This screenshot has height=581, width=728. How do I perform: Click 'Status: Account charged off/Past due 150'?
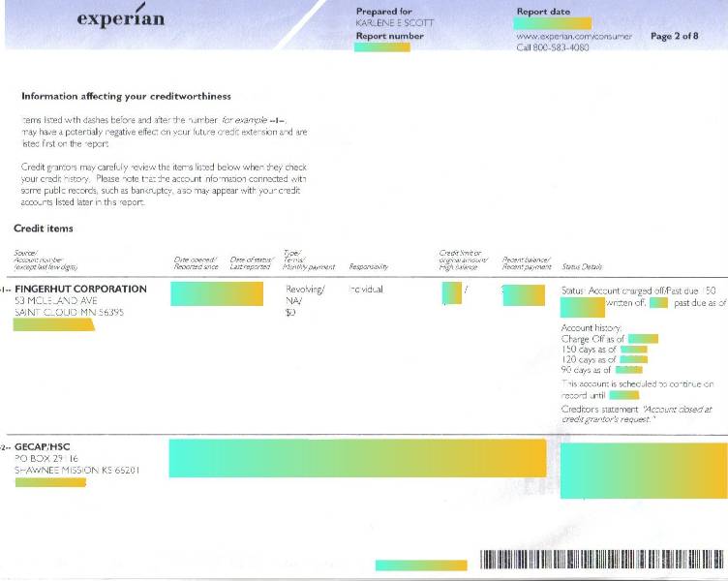(638, 290)
